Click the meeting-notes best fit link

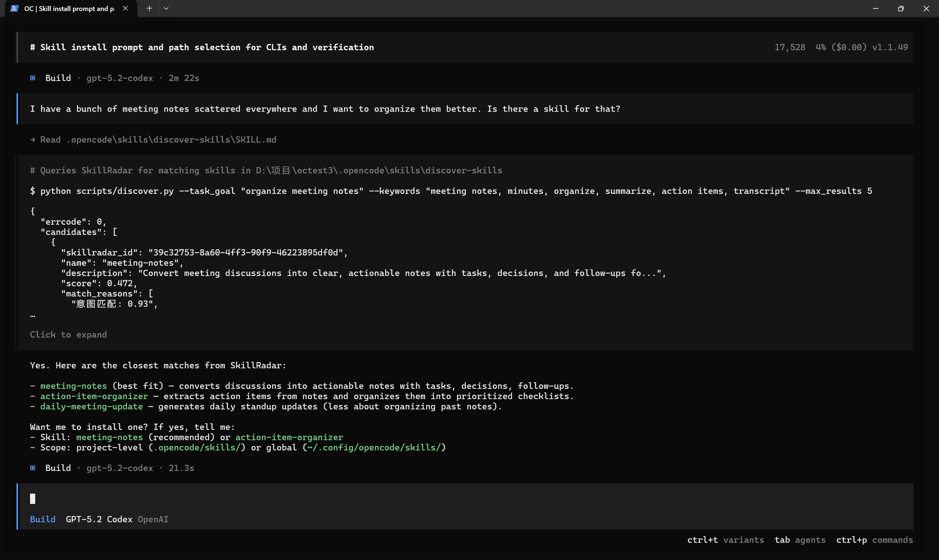tap(74, 386)
